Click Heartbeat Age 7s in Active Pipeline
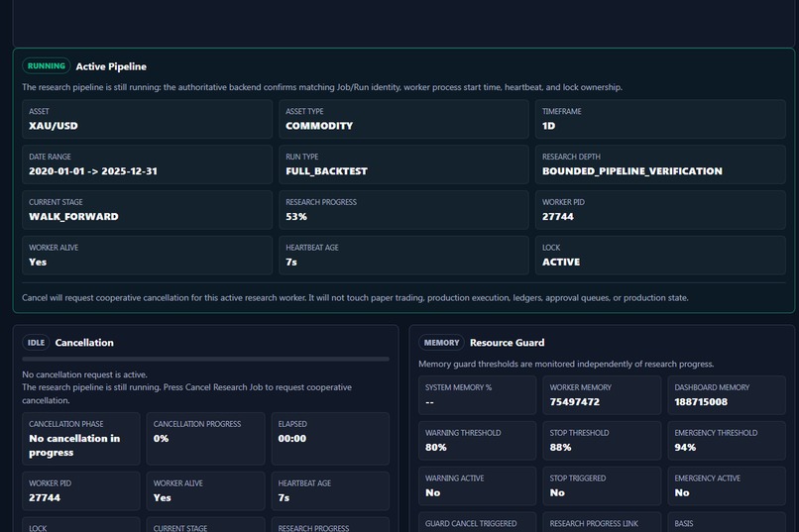The height and width of the screenshot is (532, 799). pos(291,262)
